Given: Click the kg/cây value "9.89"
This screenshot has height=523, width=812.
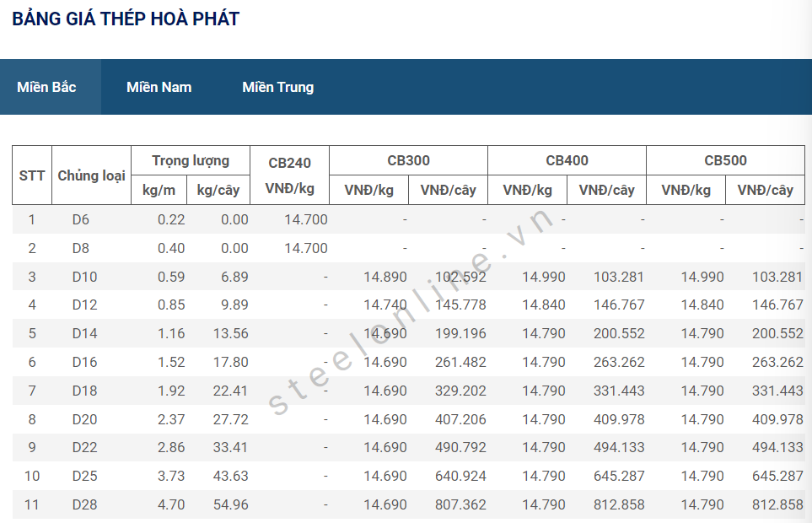Looking at the screenshot, I should (x=234, y=305).
